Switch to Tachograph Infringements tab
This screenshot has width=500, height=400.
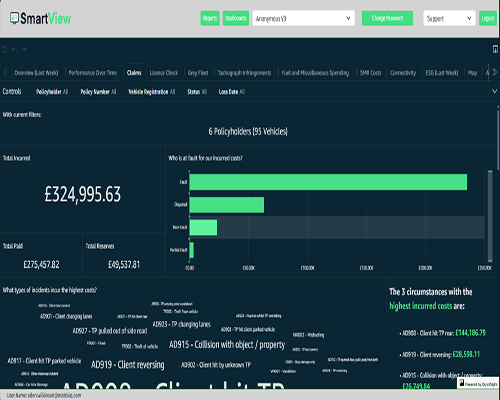tap(244, 73)
